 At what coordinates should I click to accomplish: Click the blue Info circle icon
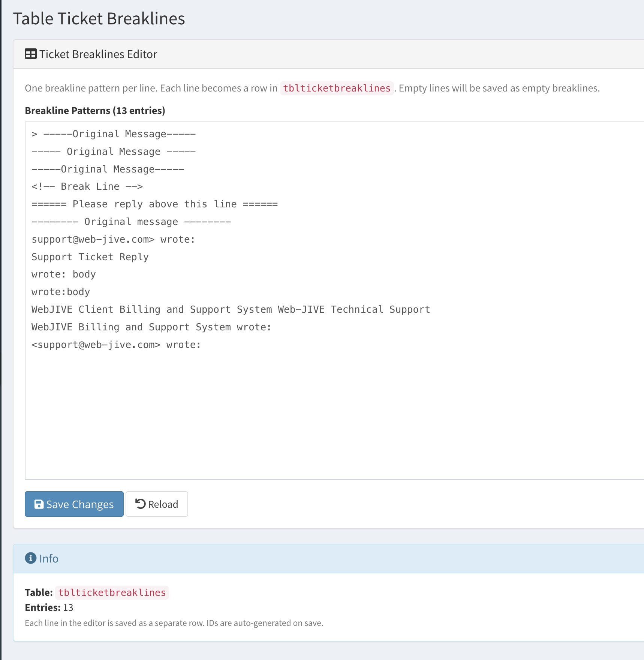(30, 558)
